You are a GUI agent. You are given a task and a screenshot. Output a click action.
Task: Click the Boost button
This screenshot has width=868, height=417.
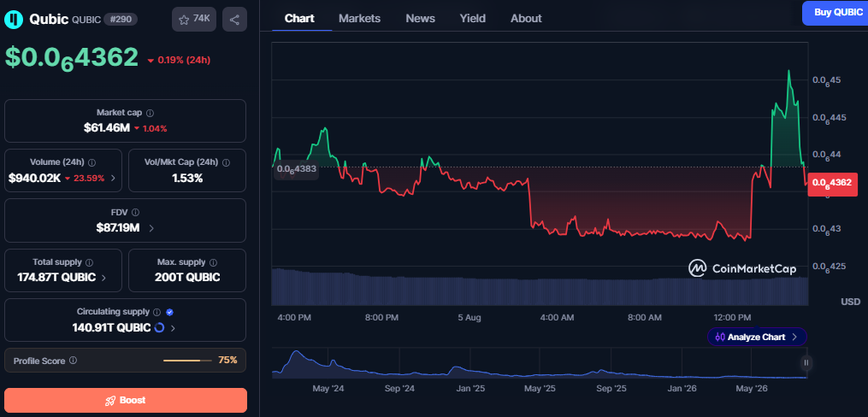[126, 401]
